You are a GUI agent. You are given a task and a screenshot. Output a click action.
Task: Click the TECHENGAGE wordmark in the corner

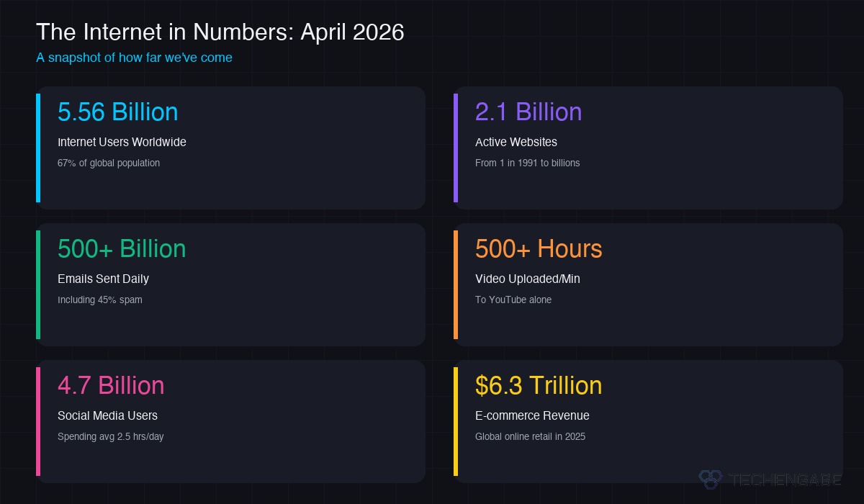785,479
